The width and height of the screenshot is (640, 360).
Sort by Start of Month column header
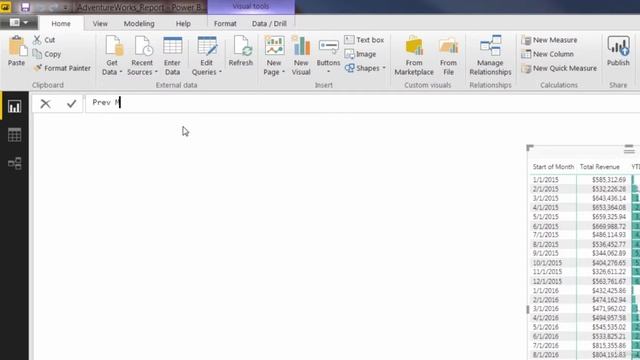coord(553,167)
